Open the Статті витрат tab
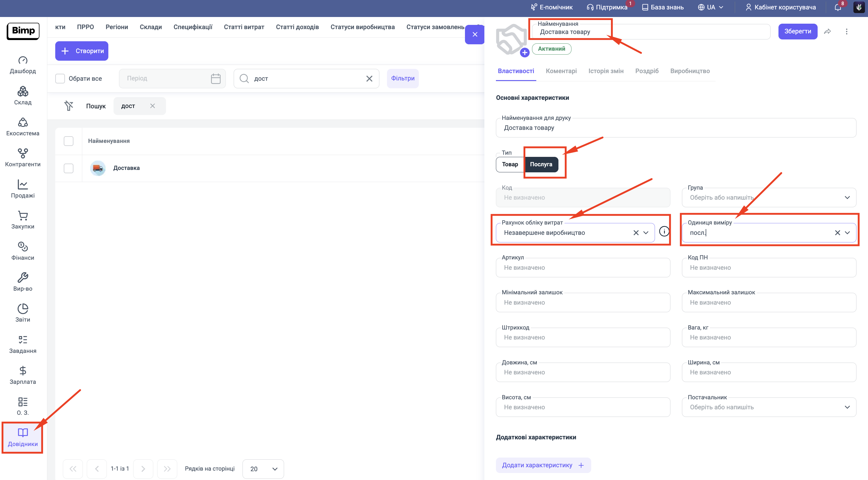Viewport: 868px width, 480px height. click(244, 27)
